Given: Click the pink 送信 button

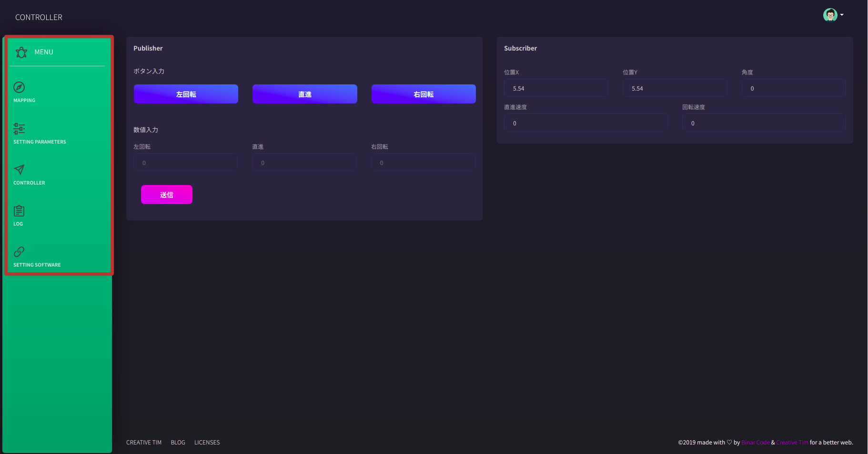Looking at the screenshot, I should coord(167,195).
